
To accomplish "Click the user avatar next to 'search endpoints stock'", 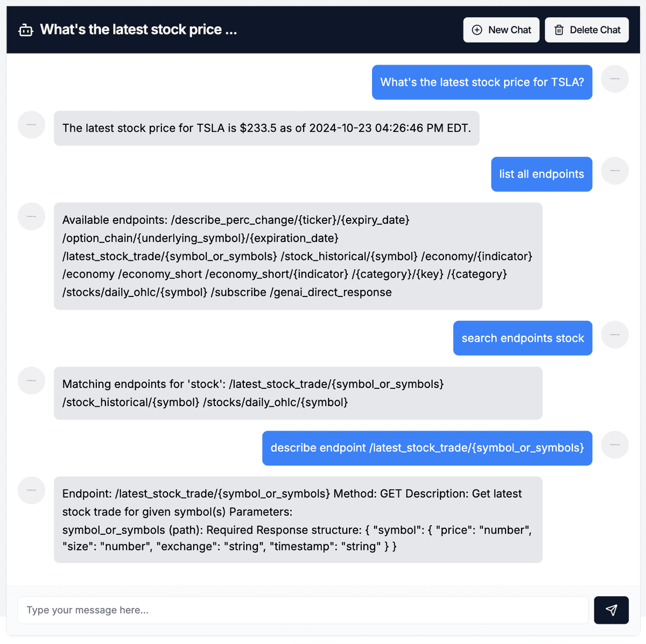I will pyautogui.click(x=614, y=335).
